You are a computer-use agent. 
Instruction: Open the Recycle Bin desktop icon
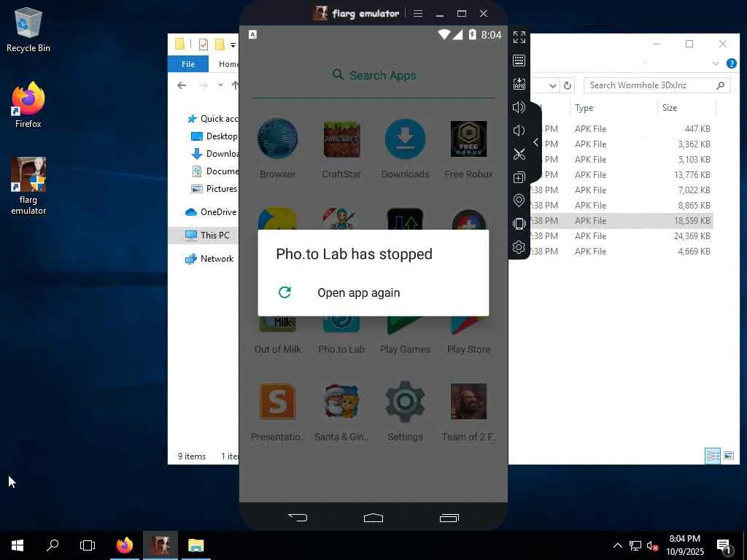click(28, 30)
